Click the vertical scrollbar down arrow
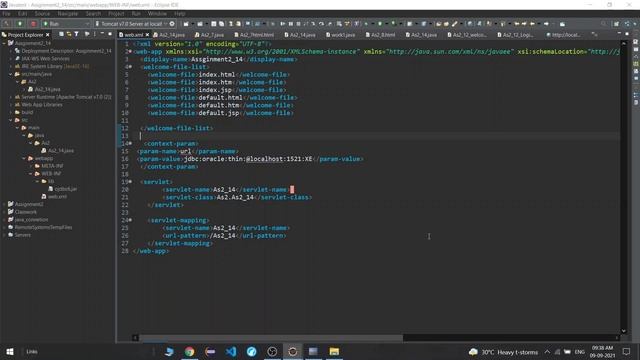 click(x=624, y=331)
